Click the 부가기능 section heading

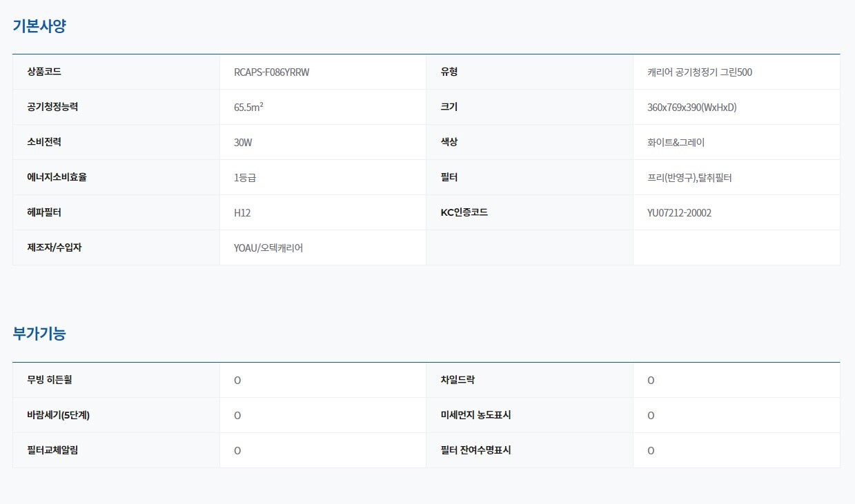(x=39, y=334)
